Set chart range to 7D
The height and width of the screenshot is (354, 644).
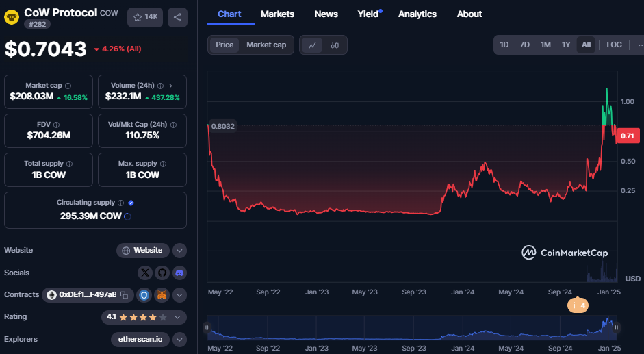point(524,45)
